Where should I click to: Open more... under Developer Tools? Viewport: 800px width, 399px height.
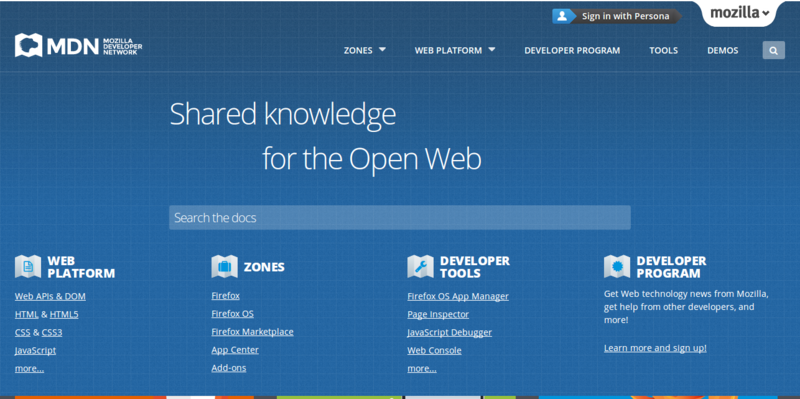pyautogui.click(x=421, y=368)
